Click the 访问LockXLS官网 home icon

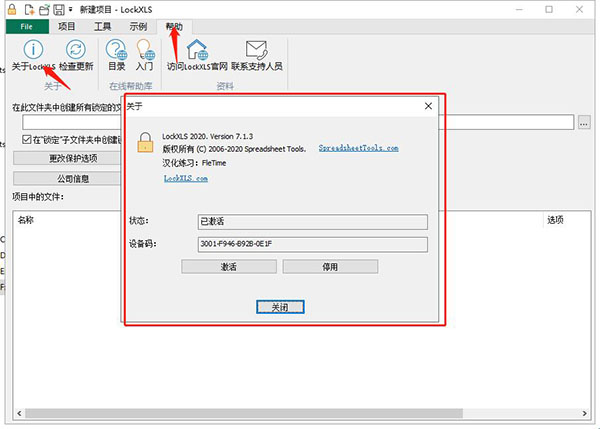pos(197,48)
